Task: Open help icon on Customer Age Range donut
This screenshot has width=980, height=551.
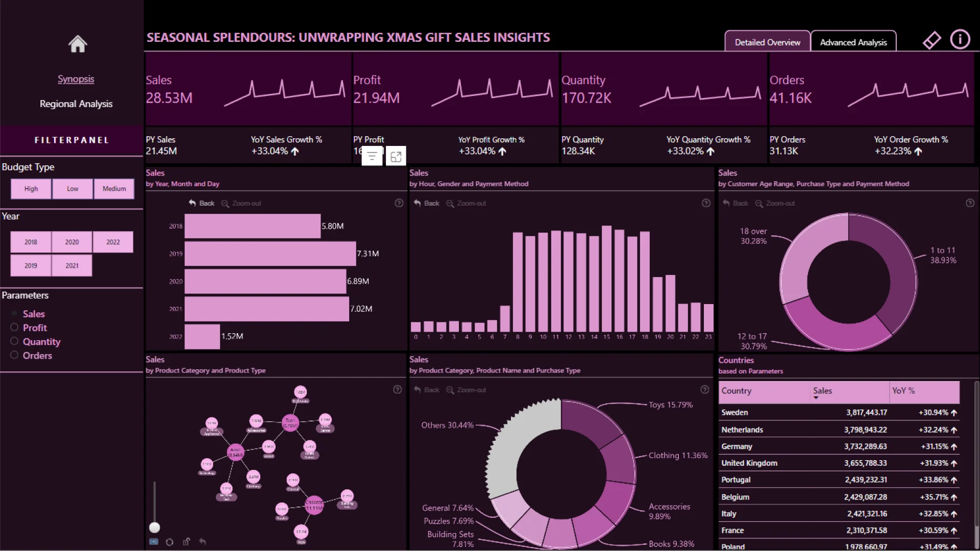Action: coord(970,203)
